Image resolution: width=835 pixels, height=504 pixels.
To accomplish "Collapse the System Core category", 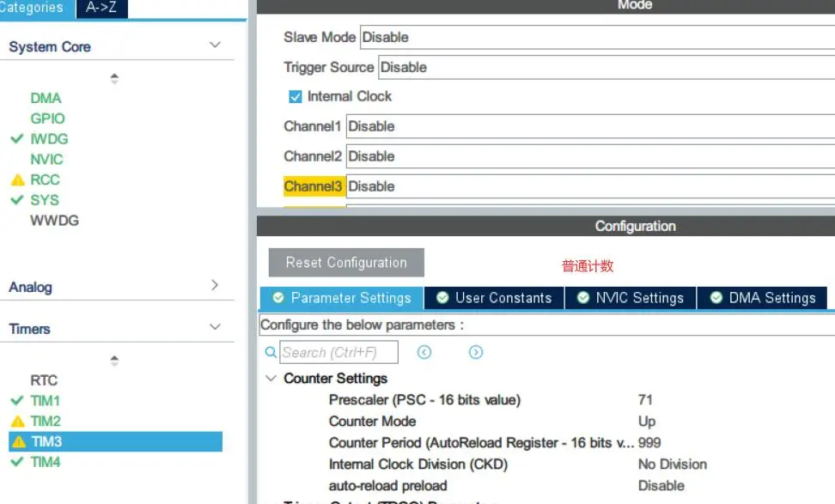I will coord(215,46).
